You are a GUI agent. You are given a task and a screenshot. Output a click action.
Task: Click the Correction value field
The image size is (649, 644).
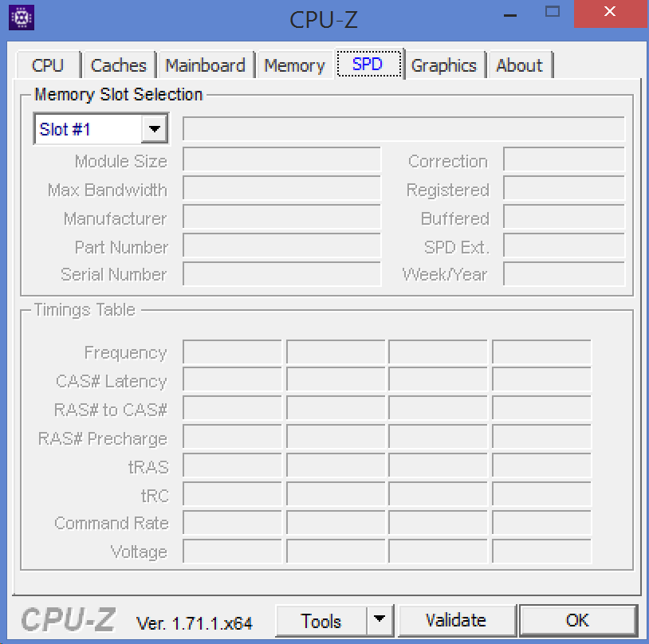click(x=564, y=159)
